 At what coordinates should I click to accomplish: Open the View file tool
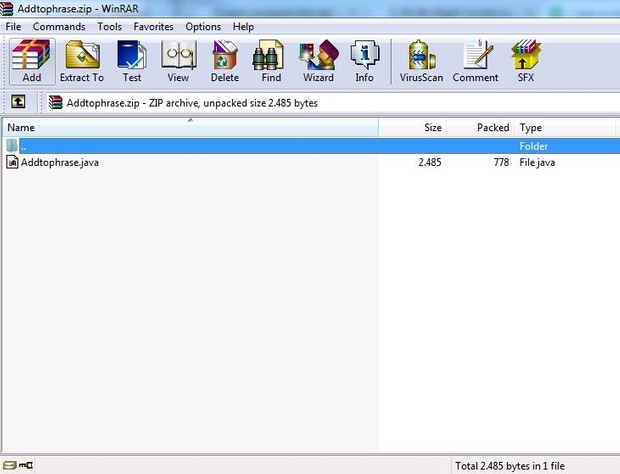pos(178,61)
